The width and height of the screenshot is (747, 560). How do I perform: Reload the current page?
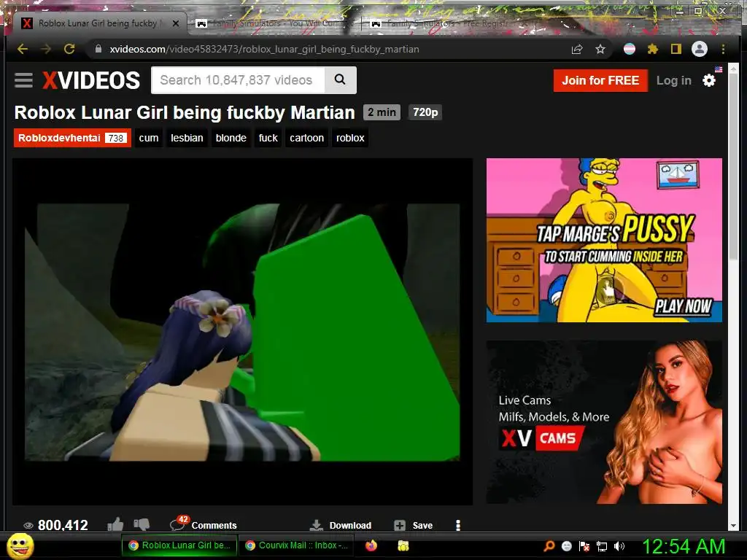[x=69, y=49]
